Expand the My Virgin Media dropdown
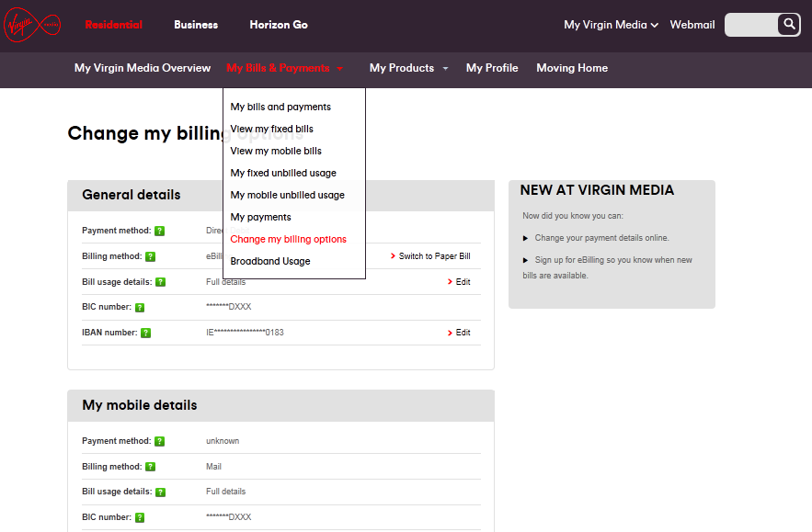The height and width of the screenshot is (532, 812). tap(612, 25)
